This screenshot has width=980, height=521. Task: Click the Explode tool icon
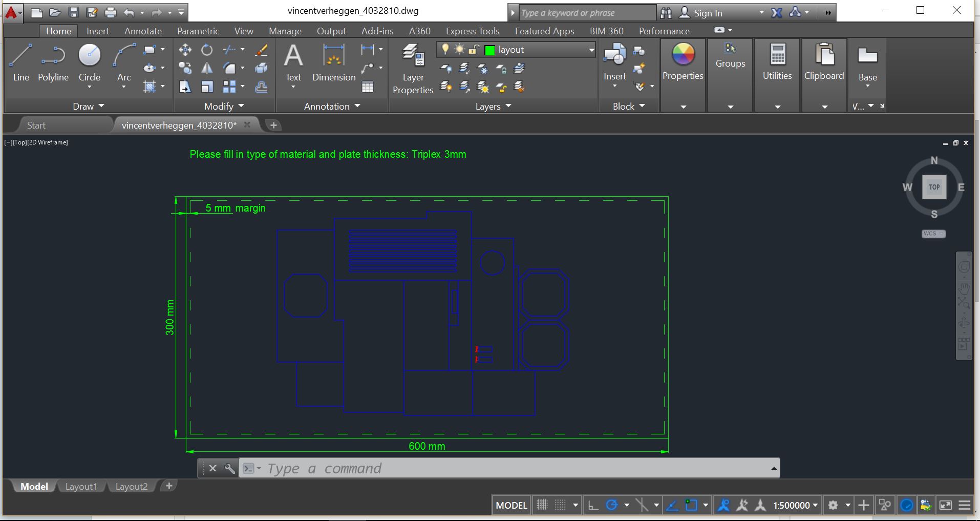[x=261, y=68]
